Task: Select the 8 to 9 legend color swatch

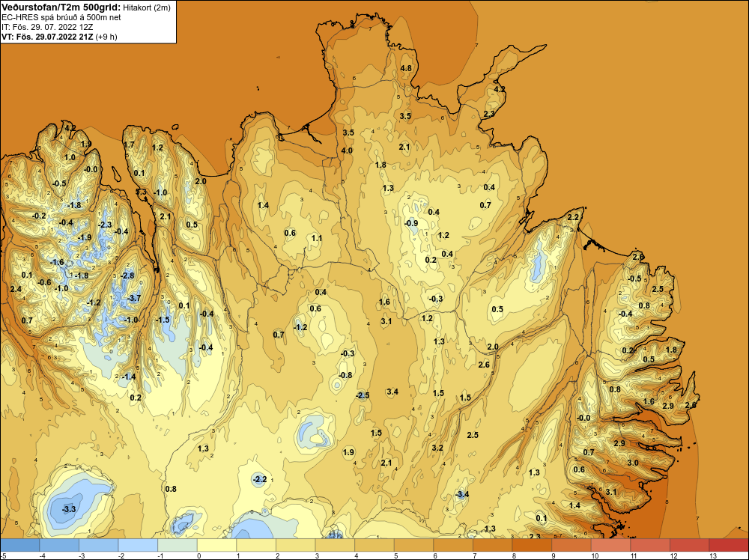Action: click(532, 545)
